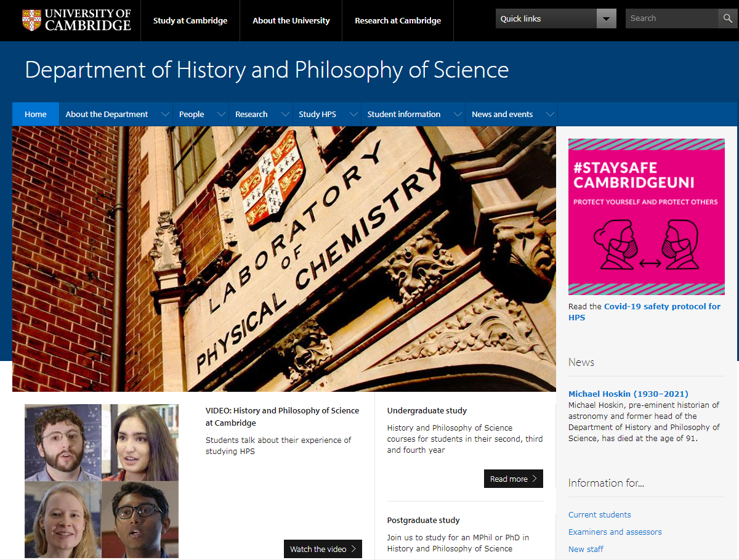This screenshot has width=739, height=560.
Task: Click the Search input field
Action: point(671,18)
